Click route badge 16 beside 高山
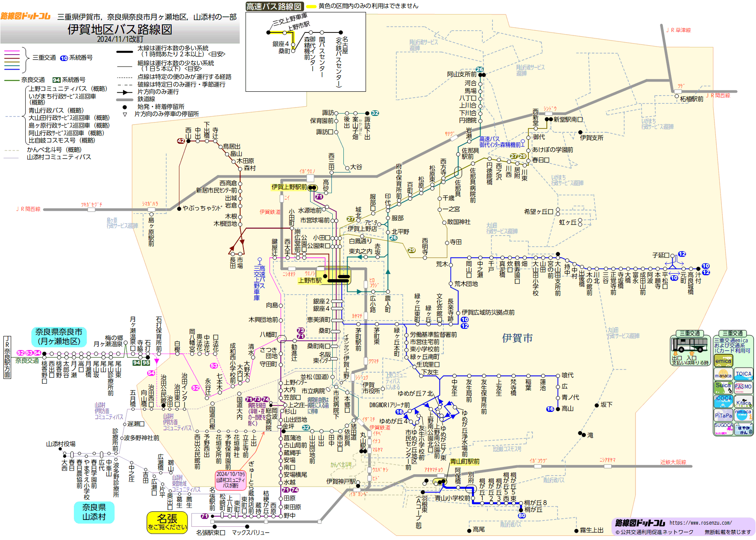The width and height of the screenshot is (756, 540). (x=550, y=409)
